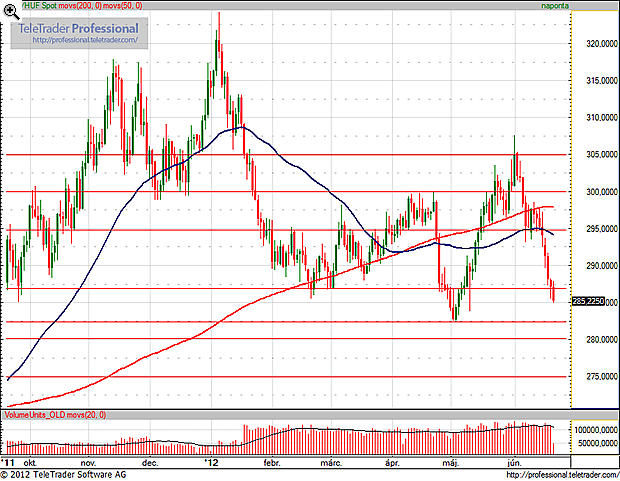Image resolution: width=620 pixels, height=481 pixels.
Task: Click the 'nov.' label on time axis
Action: pos(88,463)
